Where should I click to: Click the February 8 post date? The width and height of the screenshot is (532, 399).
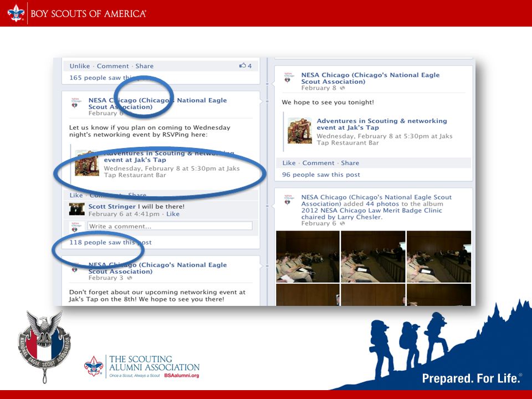pos(319,88)
